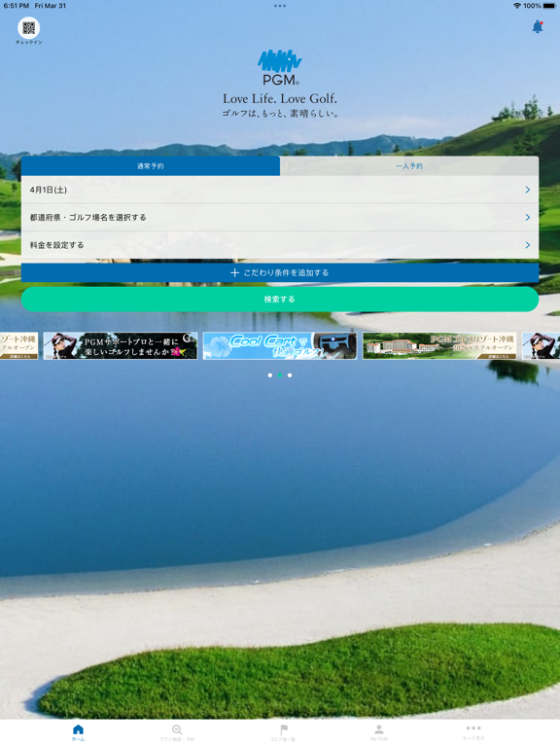Select the green middle carousel dot
Viewport: 560px width, 747px height.
[x=280, y=375]
